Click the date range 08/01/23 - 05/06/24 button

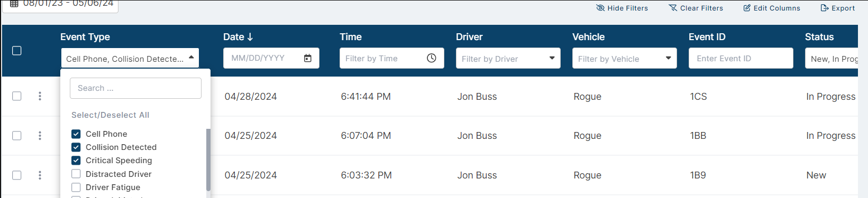61,4
